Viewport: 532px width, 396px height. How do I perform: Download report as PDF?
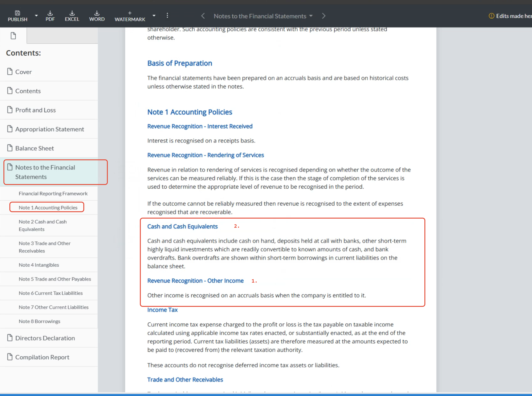(50, 16)
